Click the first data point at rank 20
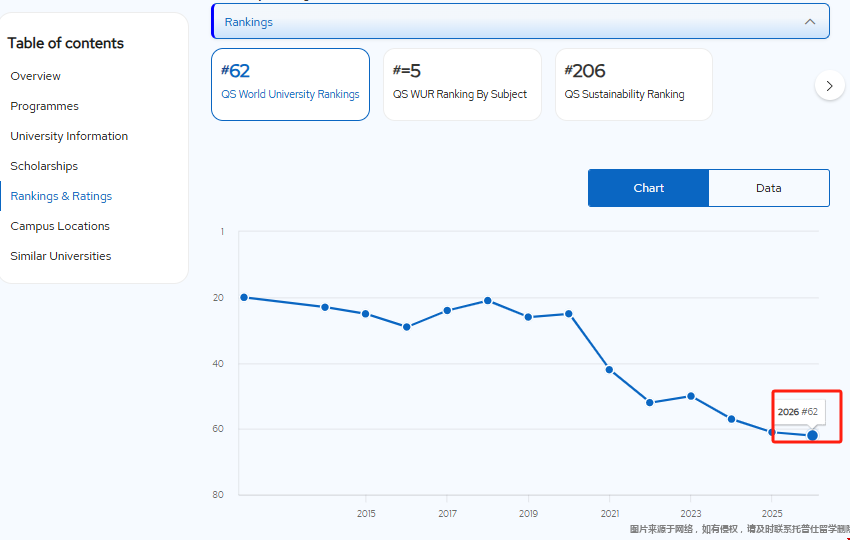850x540 pixels. [244, 297]
